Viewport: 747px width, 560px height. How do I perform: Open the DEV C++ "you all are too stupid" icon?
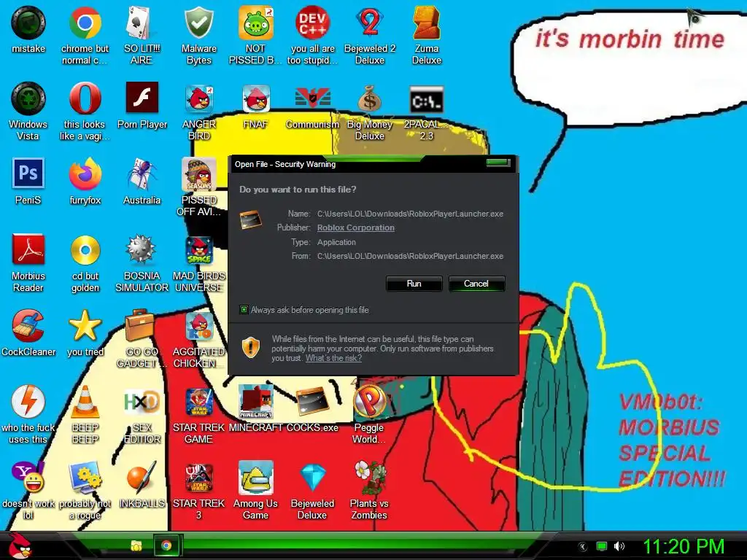click(312, 23)
